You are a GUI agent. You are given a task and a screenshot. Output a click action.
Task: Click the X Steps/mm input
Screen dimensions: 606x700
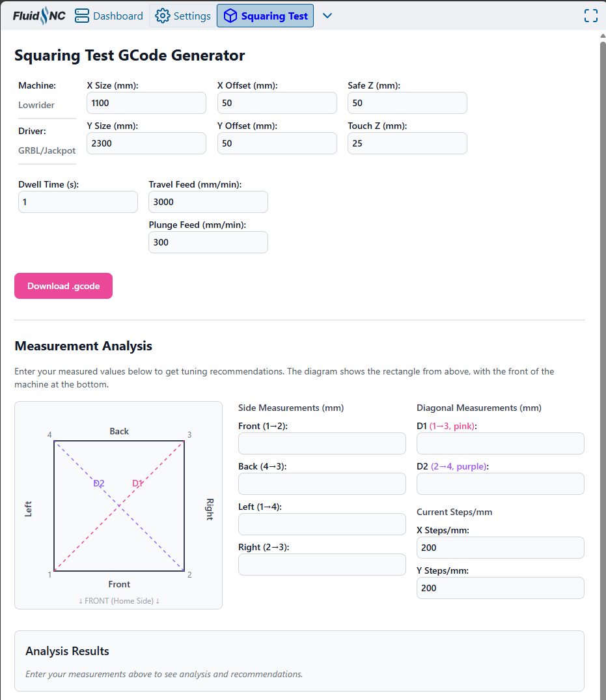(x=501, y=548)
